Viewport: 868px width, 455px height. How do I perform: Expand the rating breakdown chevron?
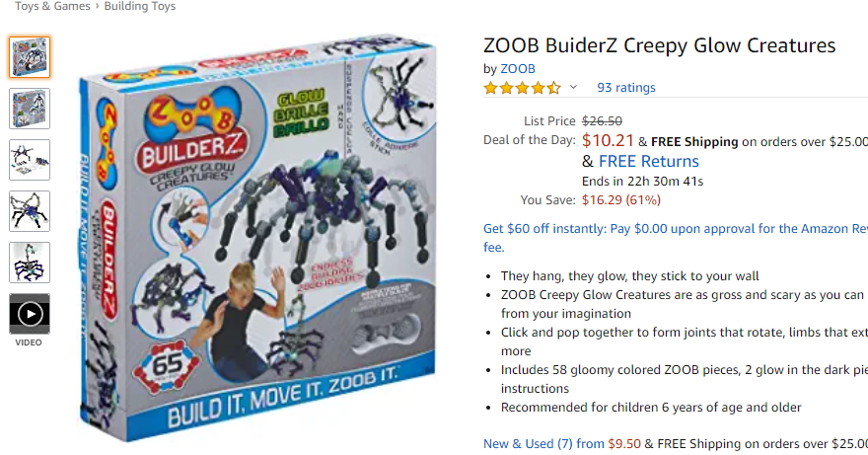coord(573,87)
